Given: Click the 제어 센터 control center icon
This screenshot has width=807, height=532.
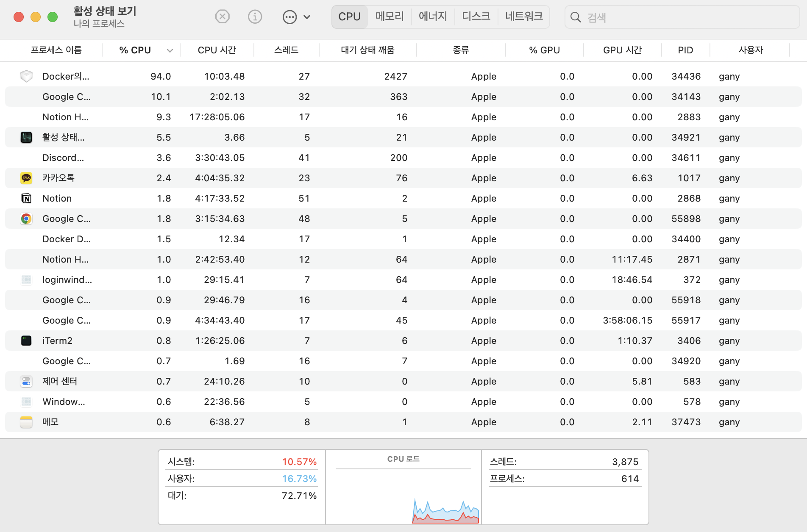Looking at the screenshot, I should (x=26, y=381).
